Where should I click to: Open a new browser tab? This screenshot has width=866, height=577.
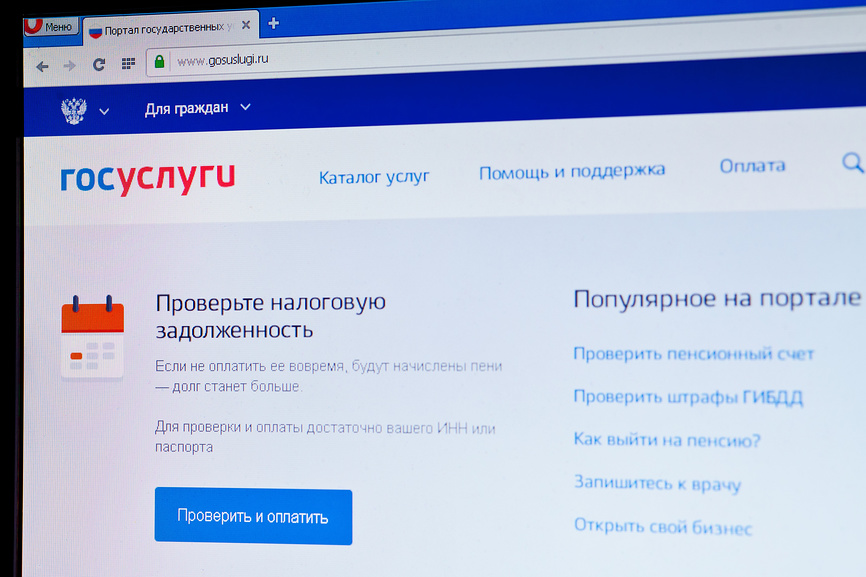point(273,23)
